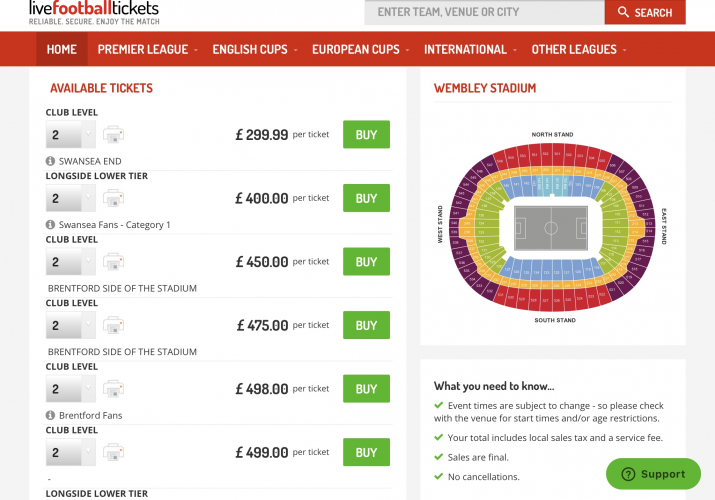Buy the £400.00 Longside Lower Tier ticket
The width and height of the screenshot is (715, 500).
pyautogui.click(x=366, y=198)
